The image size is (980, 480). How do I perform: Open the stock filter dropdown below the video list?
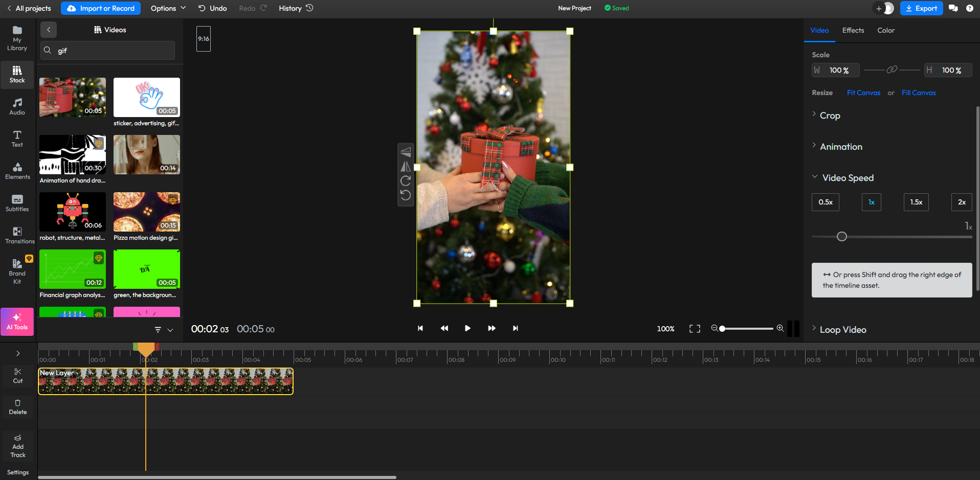[164, 330]
